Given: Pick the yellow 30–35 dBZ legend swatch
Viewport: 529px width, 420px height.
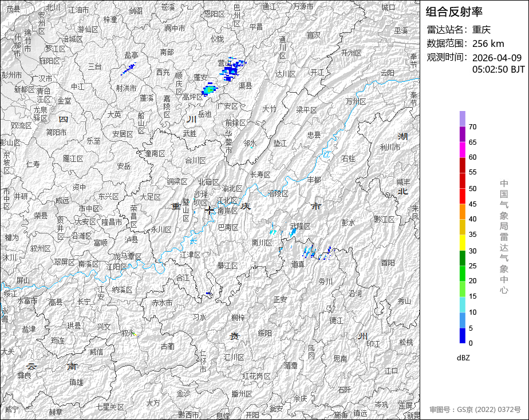Looking at the screenshot, I should [463, 243].
